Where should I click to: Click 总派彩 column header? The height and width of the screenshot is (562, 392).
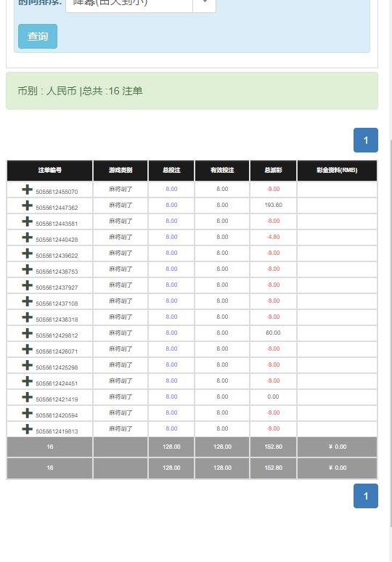point(273,170)
